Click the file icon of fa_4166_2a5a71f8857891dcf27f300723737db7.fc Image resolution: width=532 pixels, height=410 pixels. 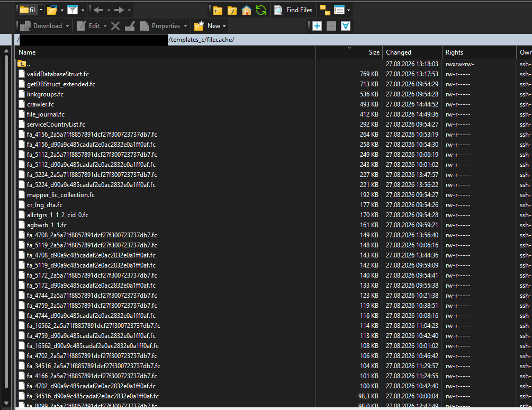(x=22, y=376)
